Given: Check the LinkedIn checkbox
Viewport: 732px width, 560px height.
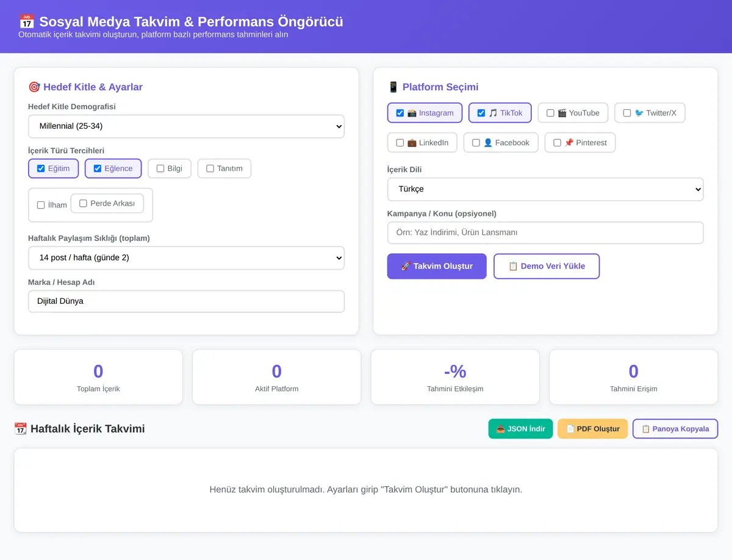Looking at the screenshot, I should point(400,143).
